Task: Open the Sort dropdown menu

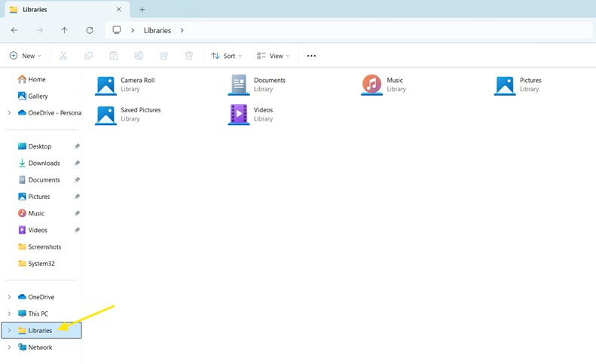Action: [x=227, y=56]
